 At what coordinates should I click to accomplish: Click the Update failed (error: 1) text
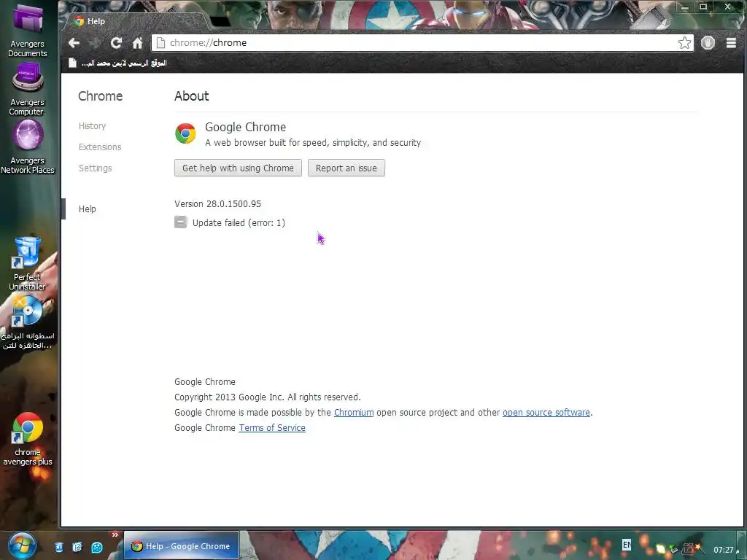[x=239, y=223]
